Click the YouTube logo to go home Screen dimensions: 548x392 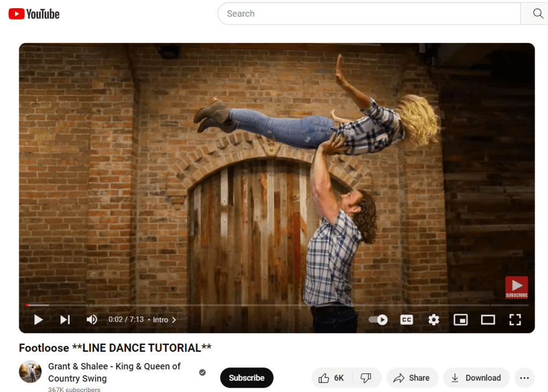click(34, 14)
